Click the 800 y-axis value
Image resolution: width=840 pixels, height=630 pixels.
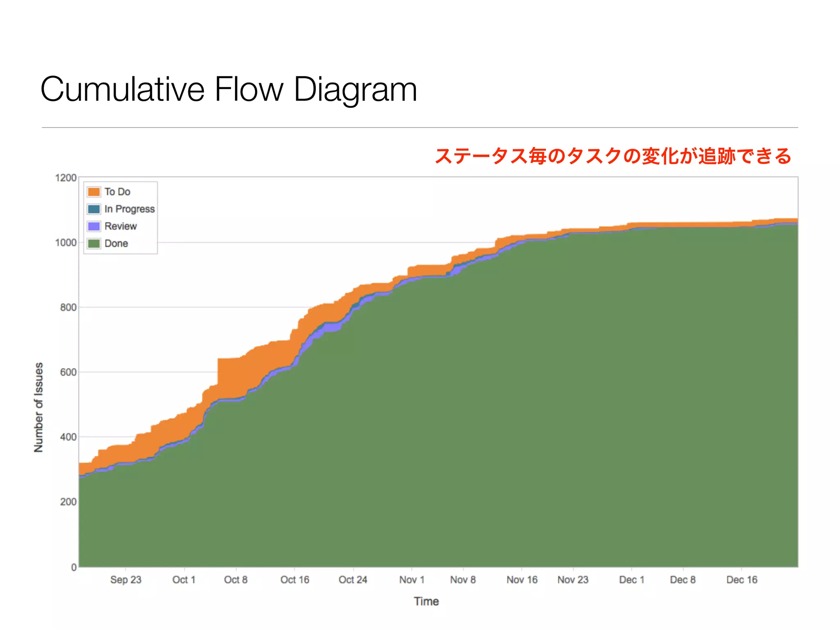tap(68, 308)
